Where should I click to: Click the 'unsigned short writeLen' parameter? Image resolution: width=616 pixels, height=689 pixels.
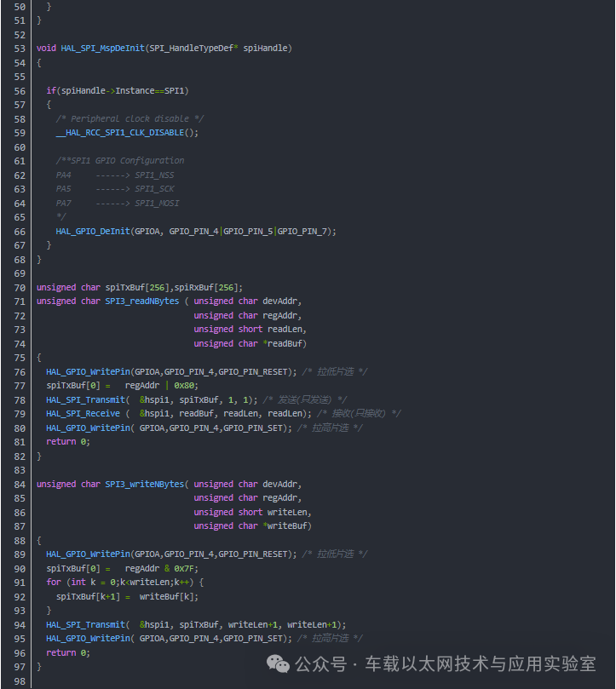[x=250, y=513]
